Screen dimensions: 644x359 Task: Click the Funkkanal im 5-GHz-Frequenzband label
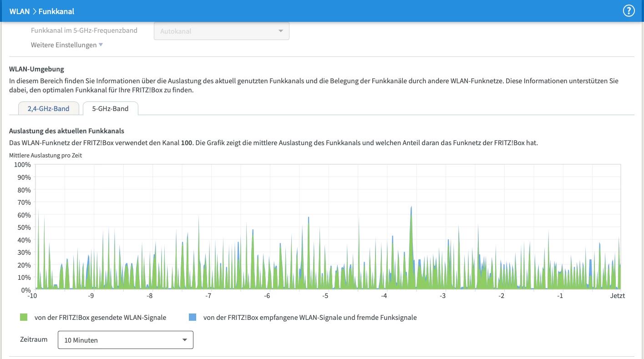click(x=84, y=30)
